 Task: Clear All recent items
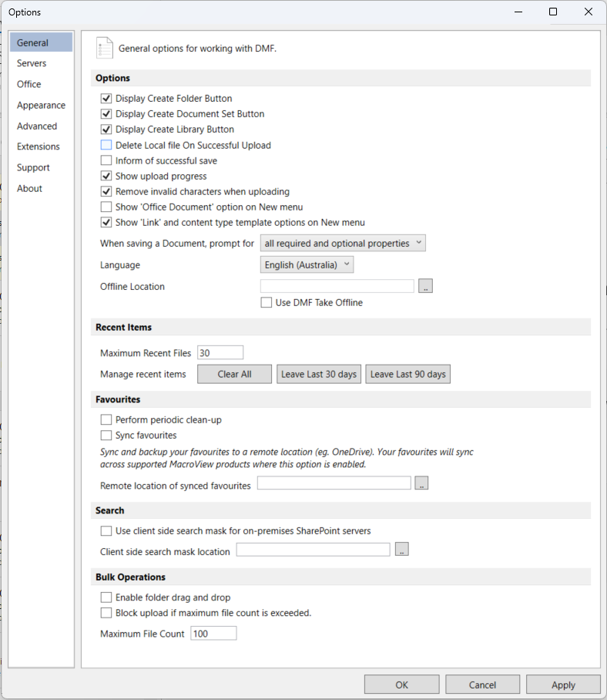click(235, 374)
